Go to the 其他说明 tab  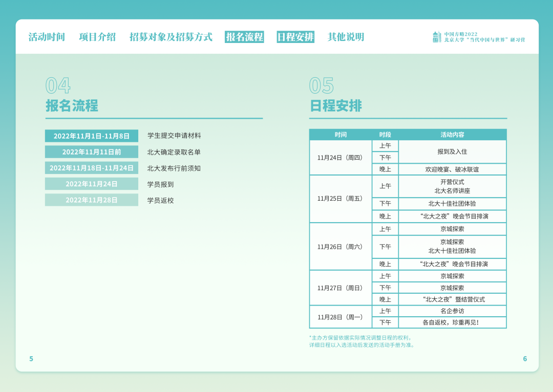coord(346,37)
